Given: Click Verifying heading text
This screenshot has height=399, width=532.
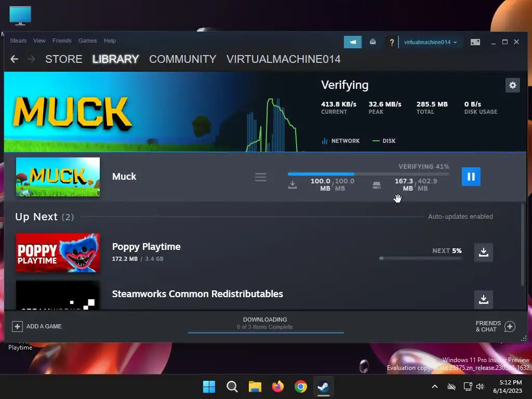Looking at the screenshot, I should coord(345,85).
